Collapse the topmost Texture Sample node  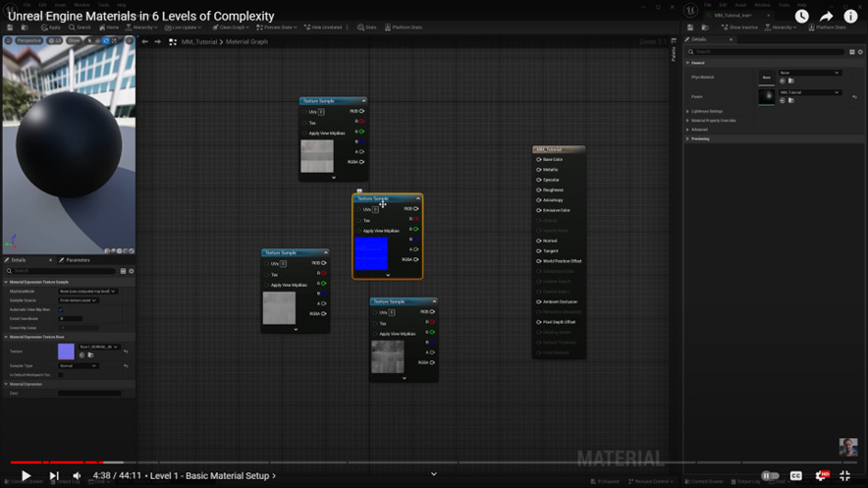click(363, 101)
